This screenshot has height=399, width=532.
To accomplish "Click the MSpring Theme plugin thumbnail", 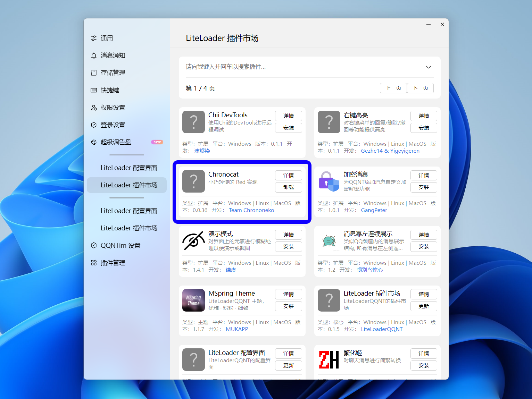I will 193,300.
